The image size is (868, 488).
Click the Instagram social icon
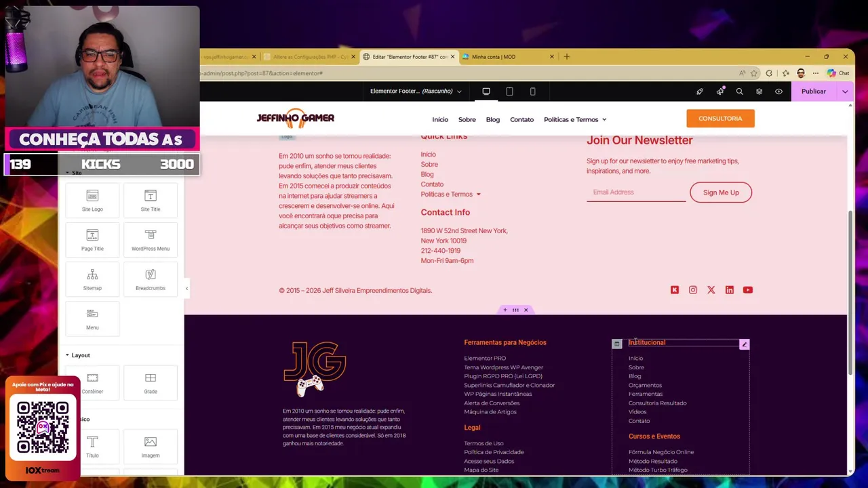(692, 290)
